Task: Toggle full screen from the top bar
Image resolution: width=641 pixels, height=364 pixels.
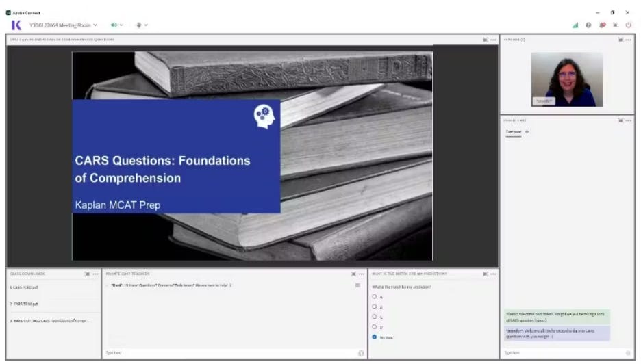Action: pos(616,25)
